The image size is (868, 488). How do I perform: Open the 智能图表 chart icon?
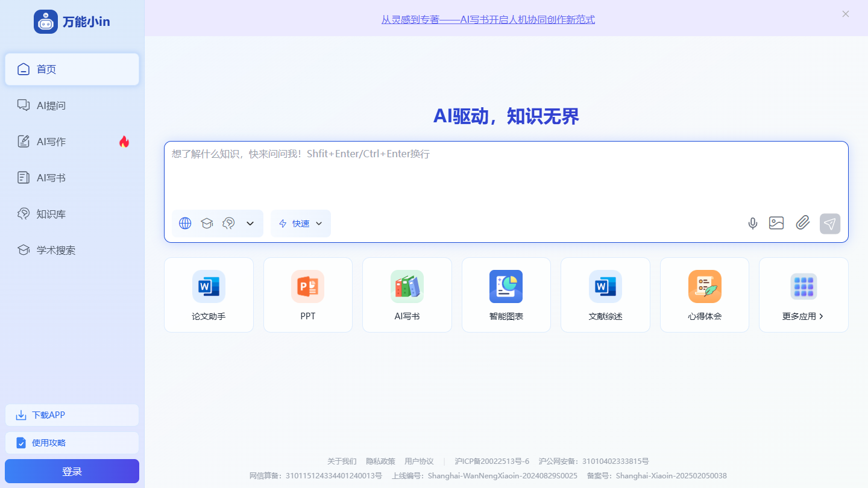pyautogui.click(x=506, y=286)
